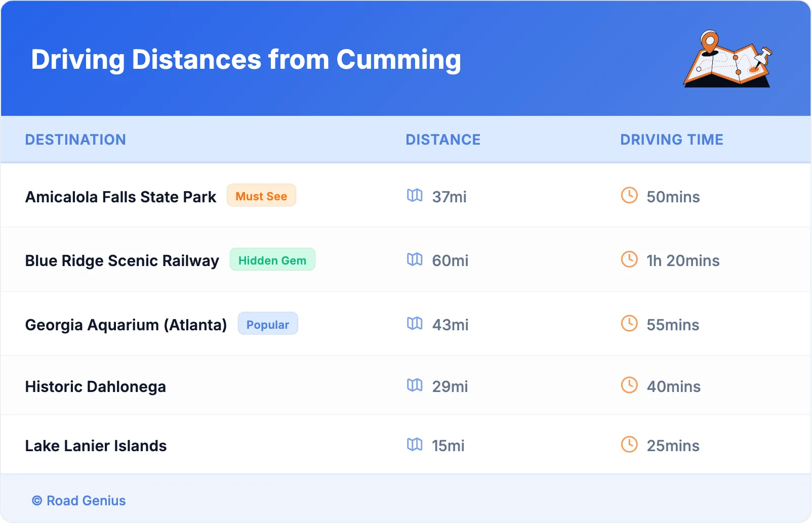The width and height of the screenshot is (812, 523).
Task: Select Blue Ridge Scenic Railway destination
Action: [x=122, y=260]
